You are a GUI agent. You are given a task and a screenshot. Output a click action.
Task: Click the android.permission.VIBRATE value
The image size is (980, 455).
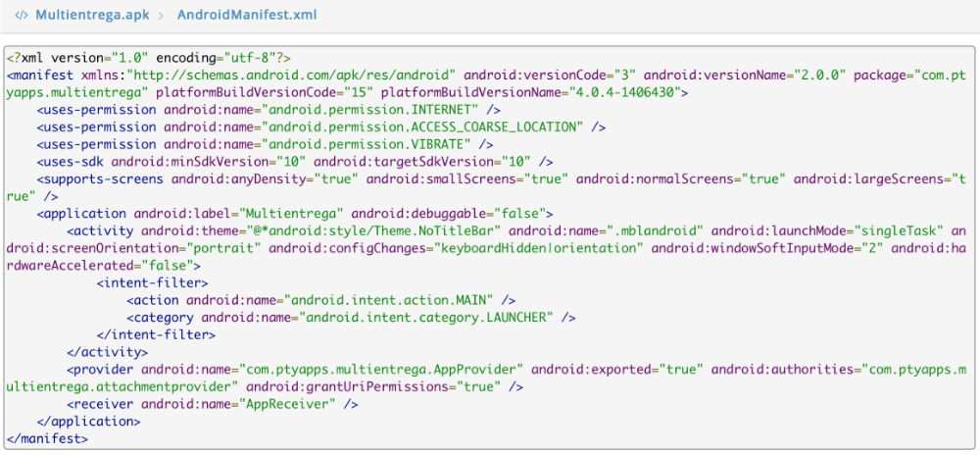click(x=376, y=144)
